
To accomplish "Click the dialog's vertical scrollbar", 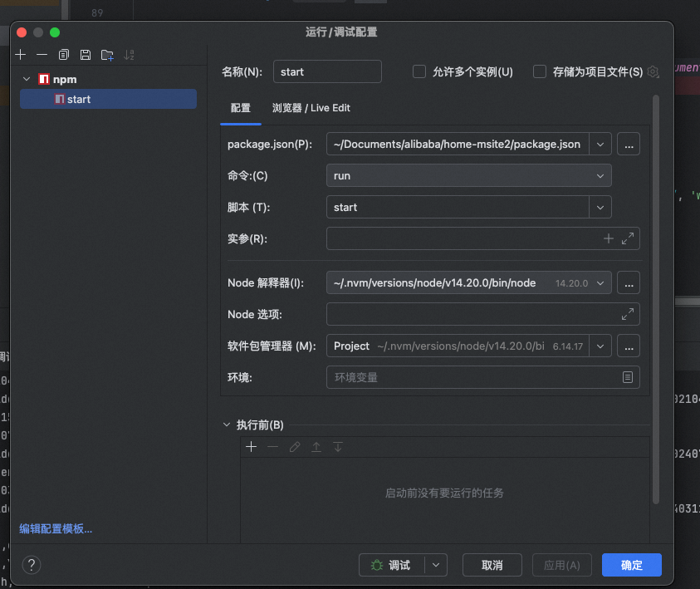I will (x=655, y=299).
